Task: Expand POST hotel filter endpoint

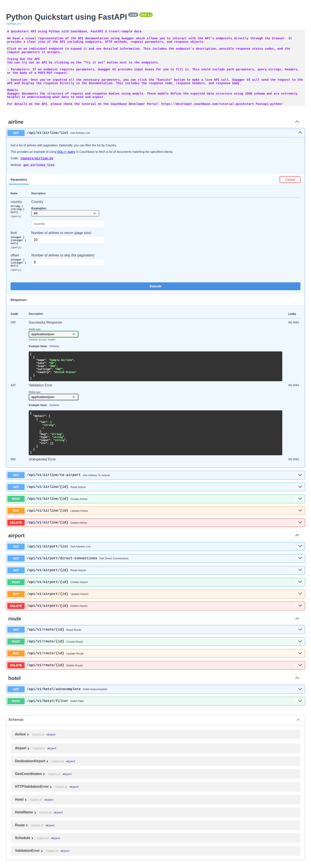Action: tap(155, 701)
